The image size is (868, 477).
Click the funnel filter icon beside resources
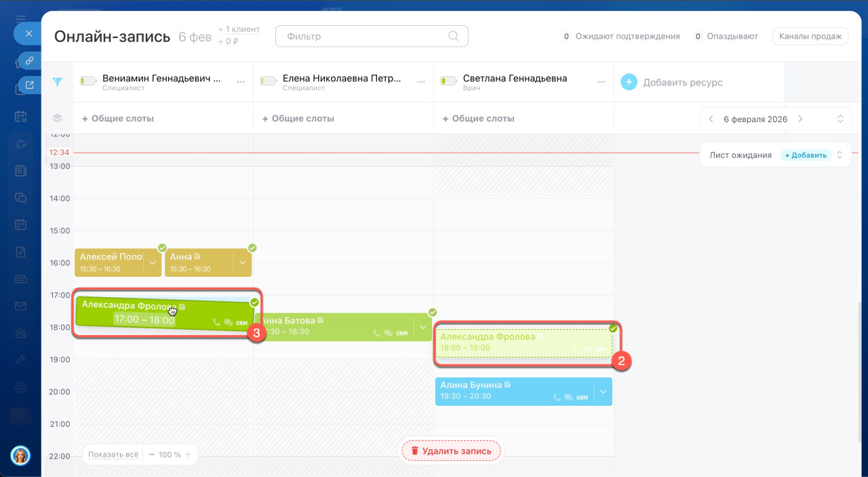[58, 82]
